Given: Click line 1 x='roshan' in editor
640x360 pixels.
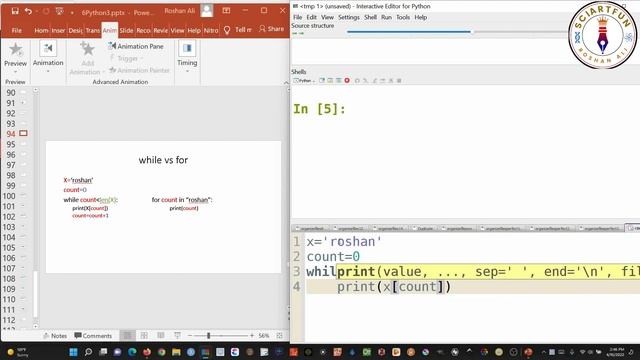Looking at the screenshot, I should [344, 242].
